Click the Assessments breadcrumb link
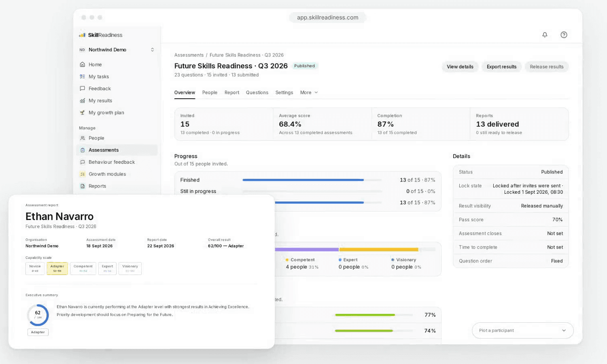Screen dimensions: 607x364 tap(189, 55)
